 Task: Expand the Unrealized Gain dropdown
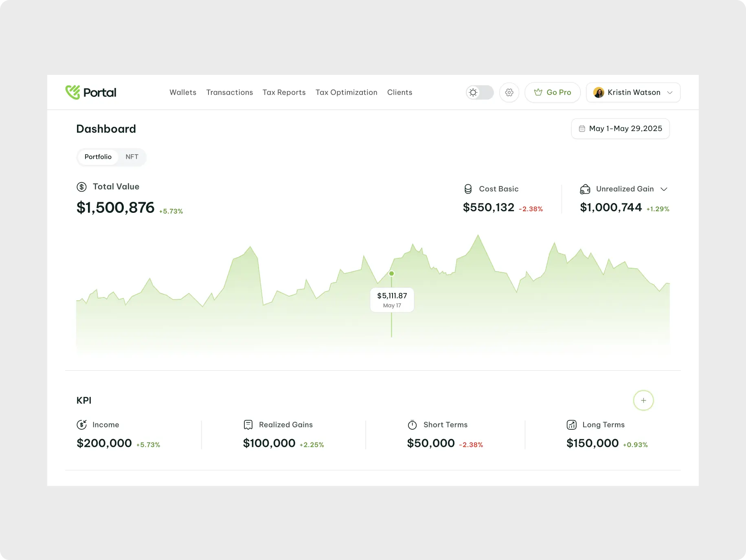pyautogui.click(x=664, y=189)
